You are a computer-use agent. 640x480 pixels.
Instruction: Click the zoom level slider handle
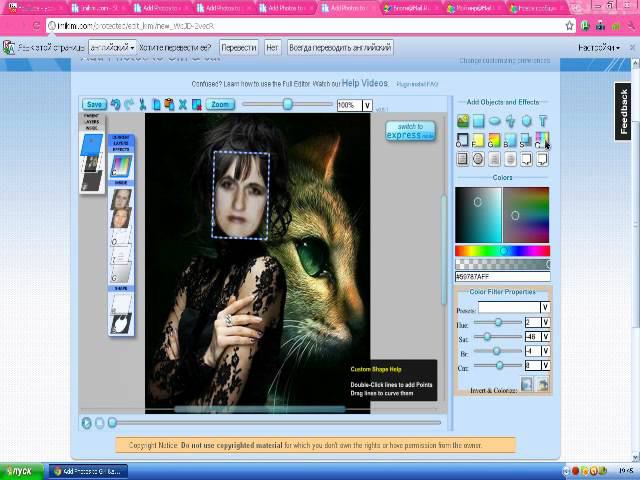click(287, 104)
